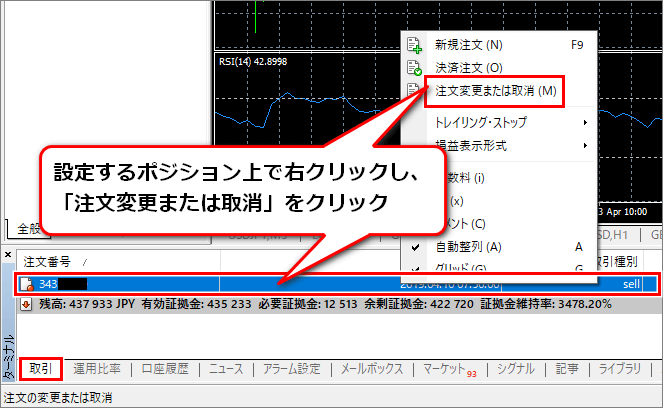Screen dimensions: 663x408
Task: Click 有効証拠金: 435 233 value
Action: click(197, 304)
